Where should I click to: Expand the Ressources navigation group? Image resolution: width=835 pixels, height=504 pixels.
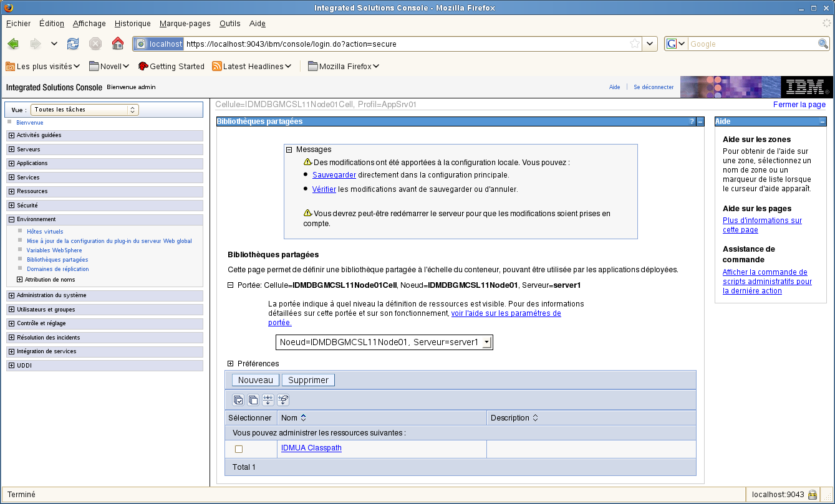(x=11, y=191)
